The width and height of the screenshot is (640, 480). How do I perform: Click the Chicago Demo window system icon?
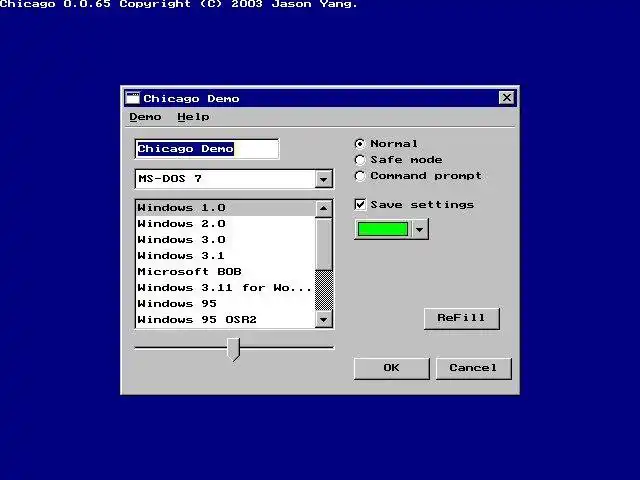pyautogui.click(x=132, y=98)
